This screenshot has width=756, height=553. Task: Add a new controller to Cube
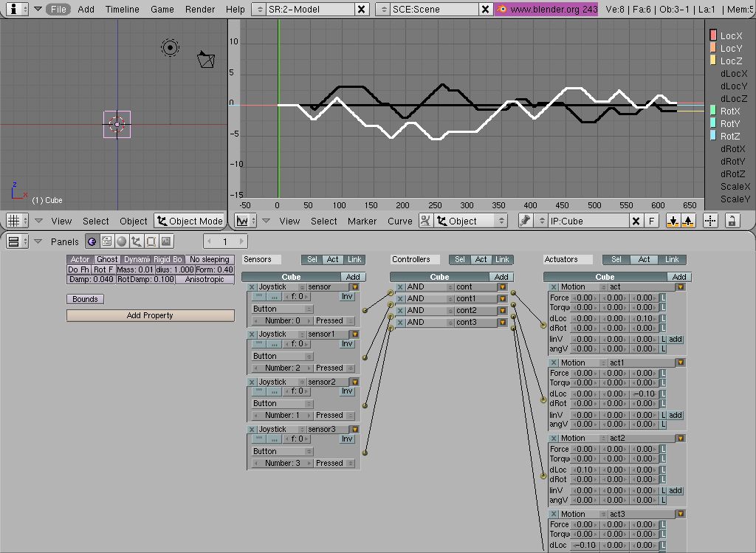point(501,277)
